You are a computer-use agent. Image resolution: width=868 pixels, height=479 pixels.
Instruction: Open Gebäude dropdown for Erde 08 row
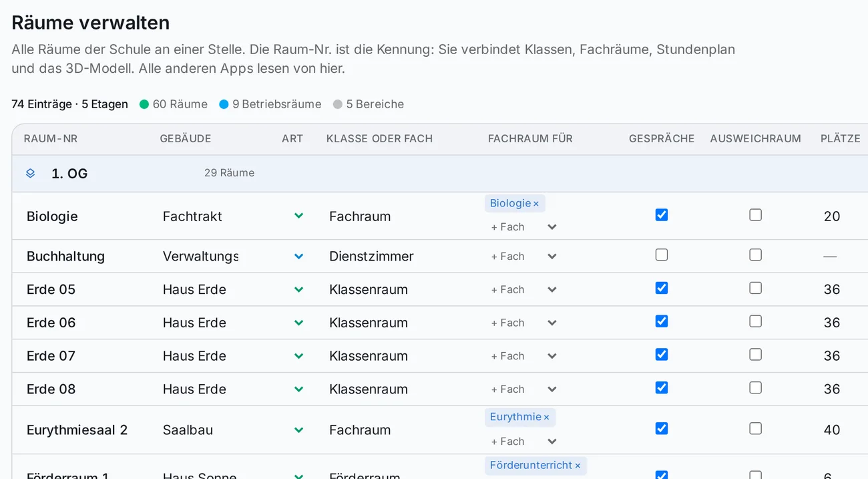(299, 389)
